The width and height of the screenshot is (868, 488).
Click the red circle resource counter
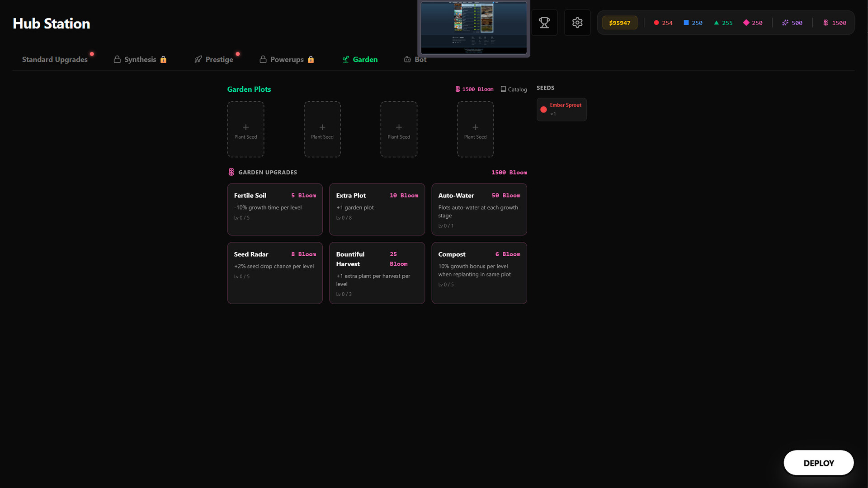(663, 23)
